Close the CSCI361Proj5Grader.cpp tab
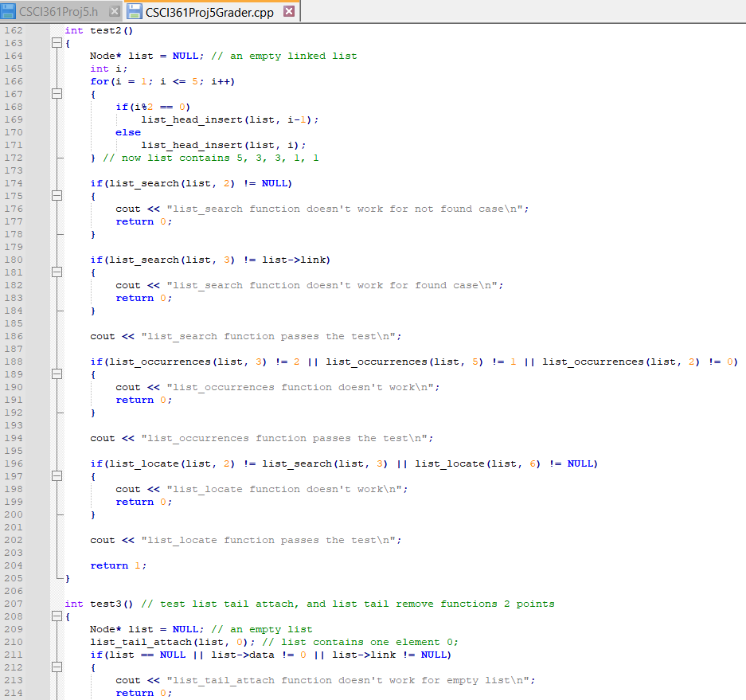 (x=288, y=12)
